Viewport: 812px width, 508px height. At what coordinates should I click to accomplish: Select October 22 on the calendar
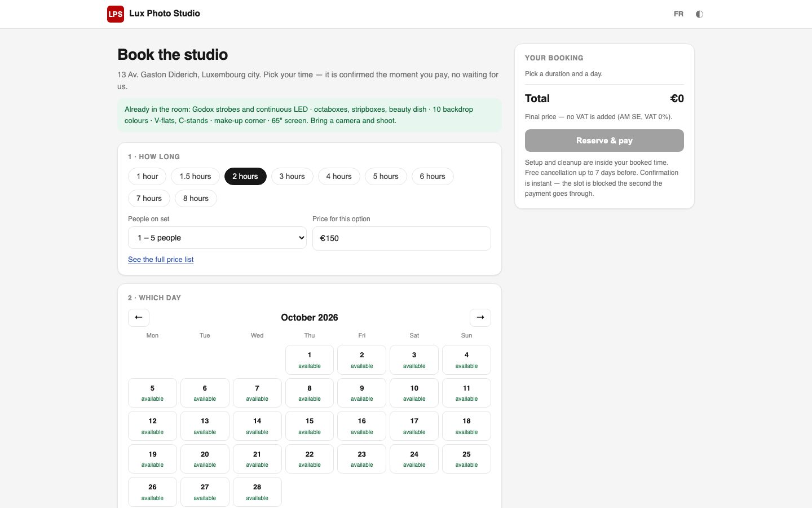click(310, 459)
